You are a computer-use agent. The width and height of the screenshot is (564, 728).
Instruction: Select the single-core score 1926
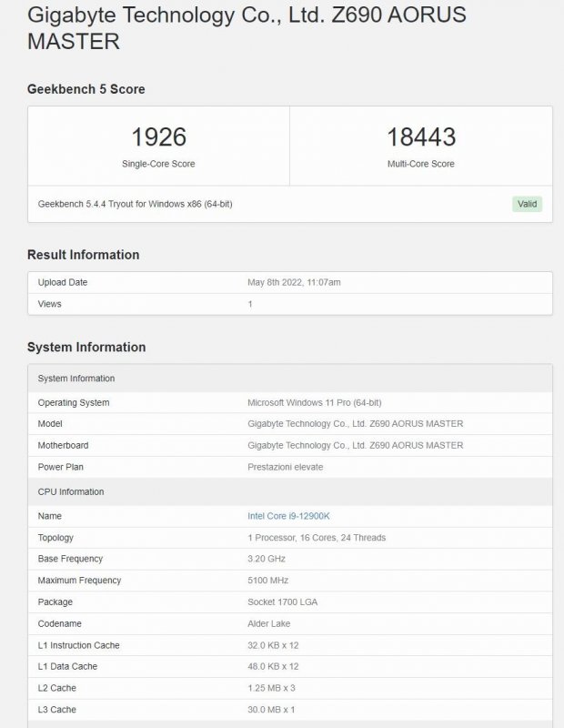pyautogui.click(x=159, y=137)
